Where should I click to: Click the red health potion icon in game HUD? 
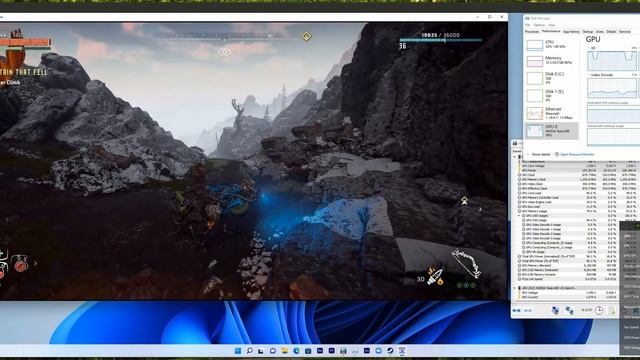(x=20, y=264)
